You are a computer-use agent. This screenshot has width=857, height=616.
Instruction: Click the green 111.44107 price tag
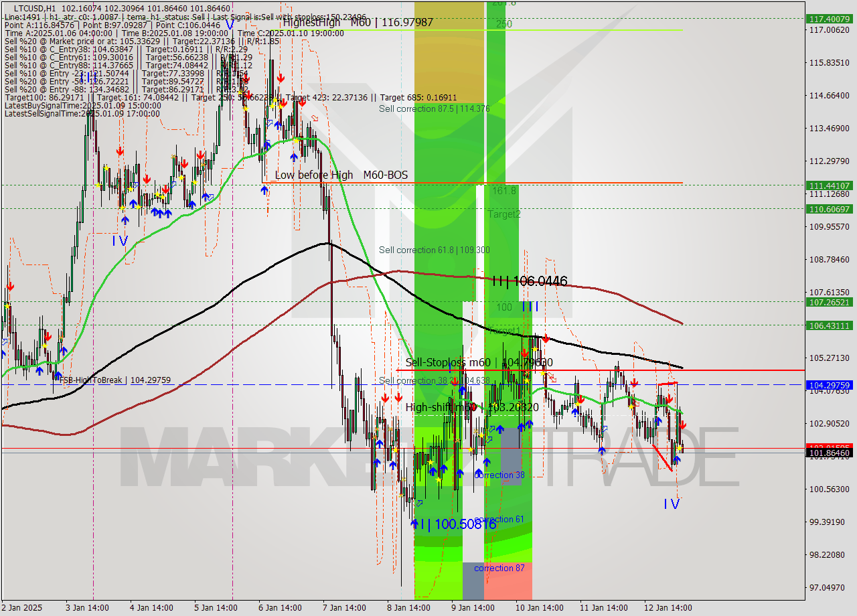[x=830, y=185]
